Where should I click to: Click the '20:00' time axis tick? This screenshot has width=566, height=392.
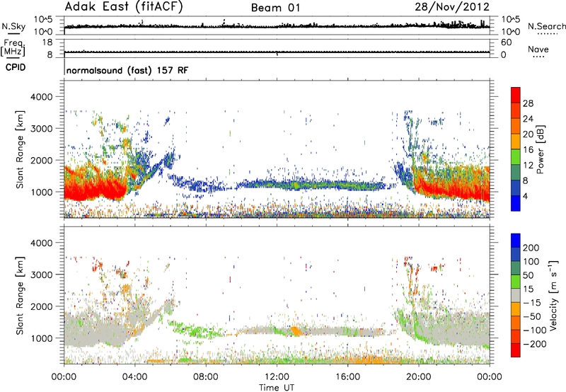[419, 377]
